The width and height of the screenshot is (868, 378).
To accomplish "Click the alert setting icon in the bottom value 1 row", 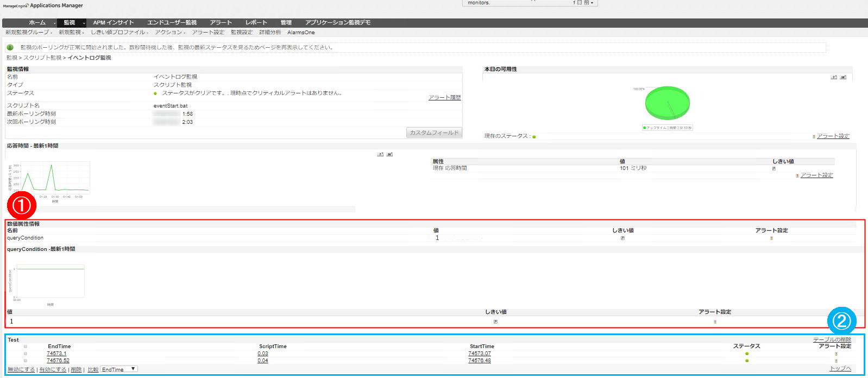I will (715, 322).
